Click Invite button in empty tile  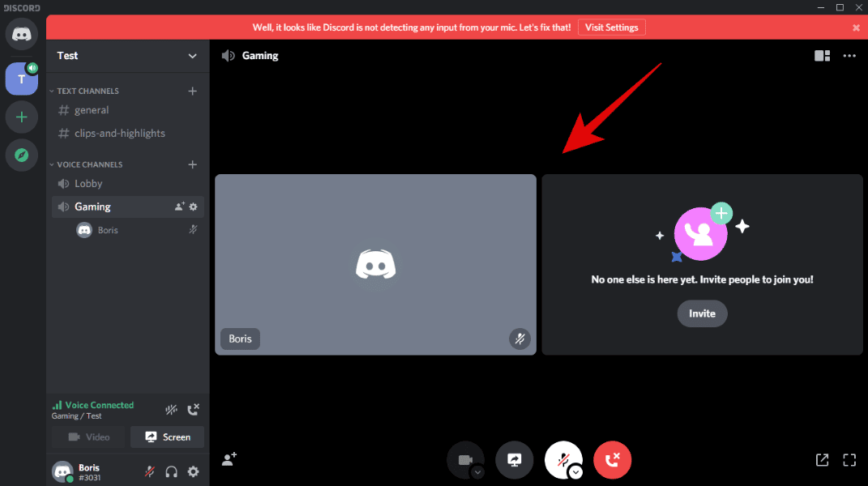[702, 313]
